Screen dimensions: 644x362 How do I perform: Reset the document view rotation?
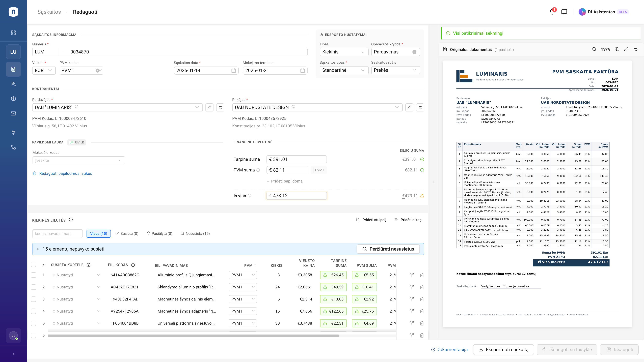[x=635, y=49]
